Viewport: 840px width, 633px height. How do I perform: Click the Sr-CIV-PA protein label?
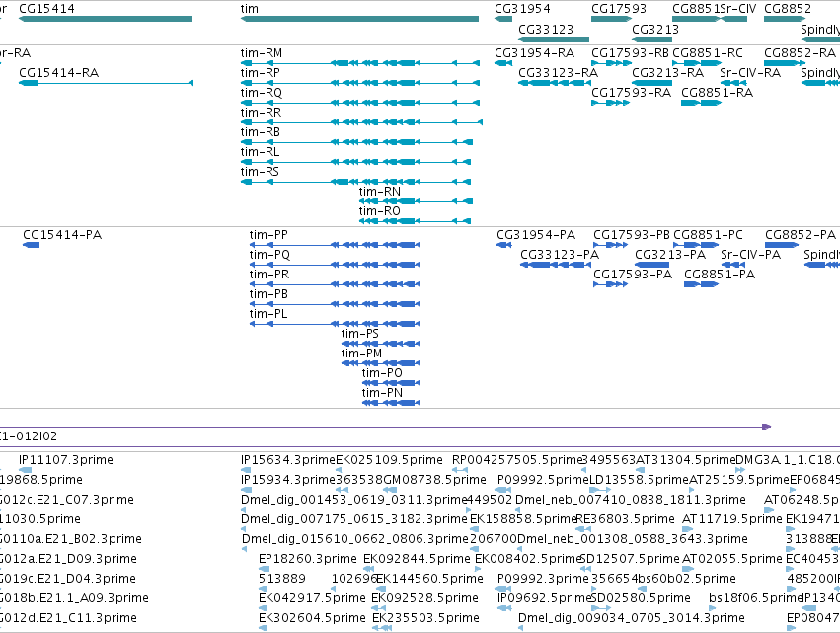click(x=751, y=255)
